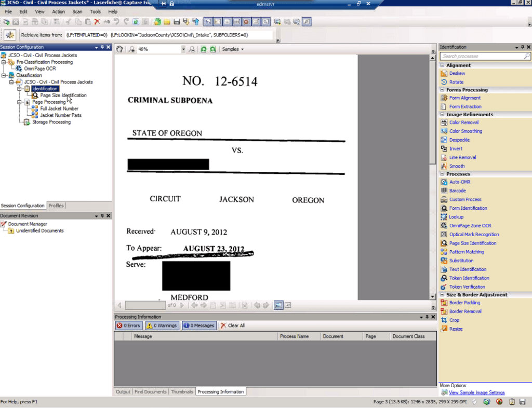This screenshot has width=532, height=408.
Task: Select the Barcode process icon
Action: (444, 191)
